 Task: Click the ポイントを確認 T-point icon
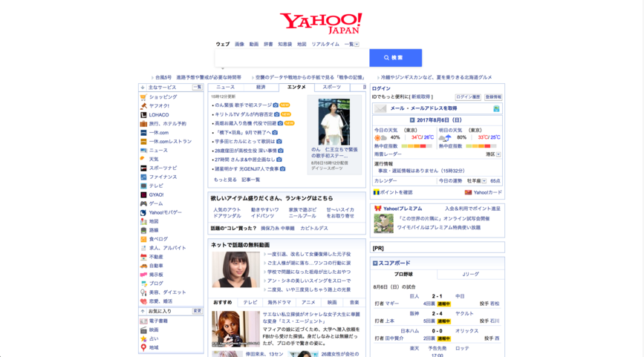click(376, 192)
